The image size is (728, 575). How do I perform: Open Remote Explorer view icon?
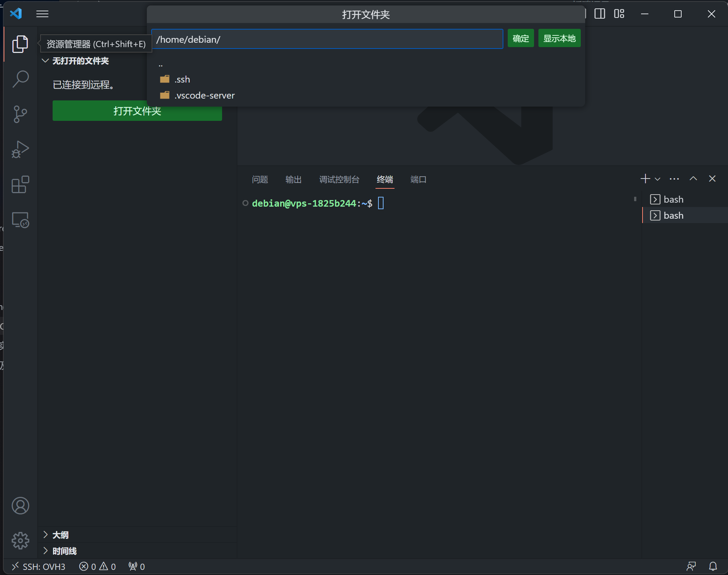click(x=20, y=220)
